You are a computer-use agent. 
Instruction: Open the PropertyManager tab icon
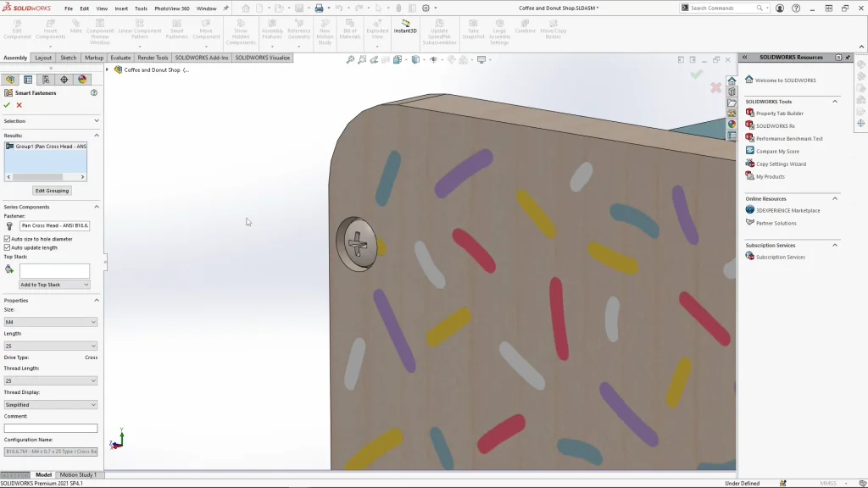(28, 80)
